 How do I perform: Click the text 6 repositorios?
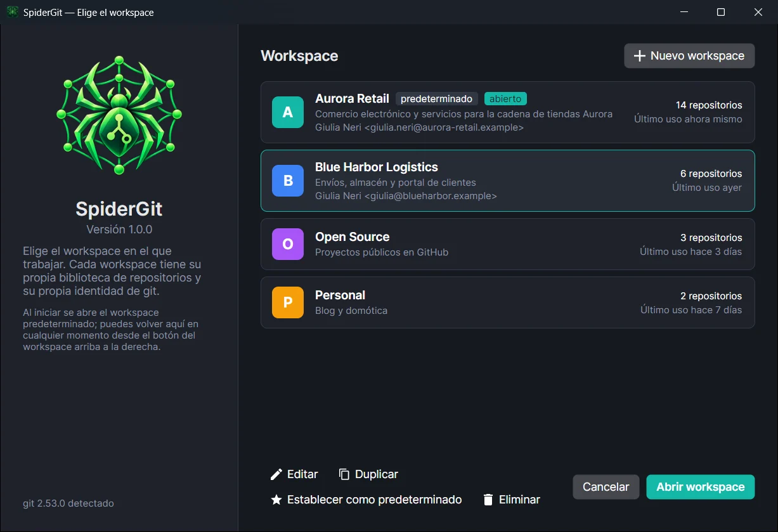tap(711, 174)
